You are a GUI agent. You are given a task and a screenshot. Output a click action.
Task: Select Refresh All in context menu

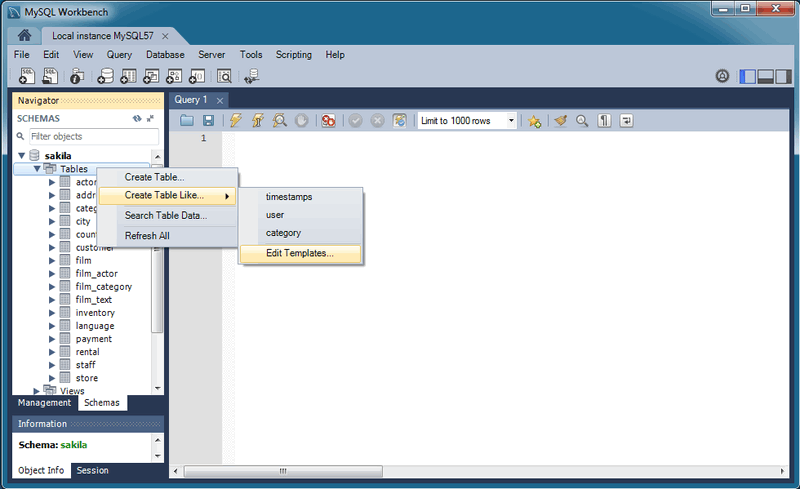coord(167,236)
